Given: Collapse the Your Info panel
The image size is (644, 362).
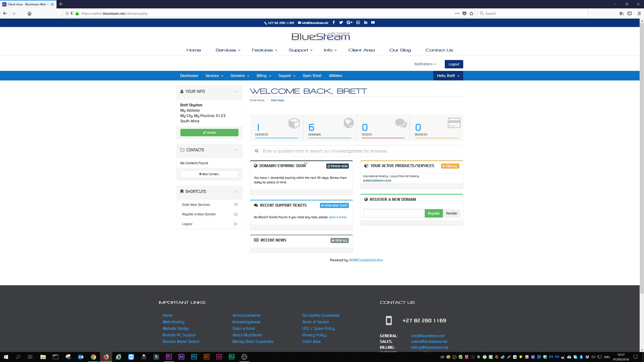Looking at the screenshot, I should (x=236, y=91).
